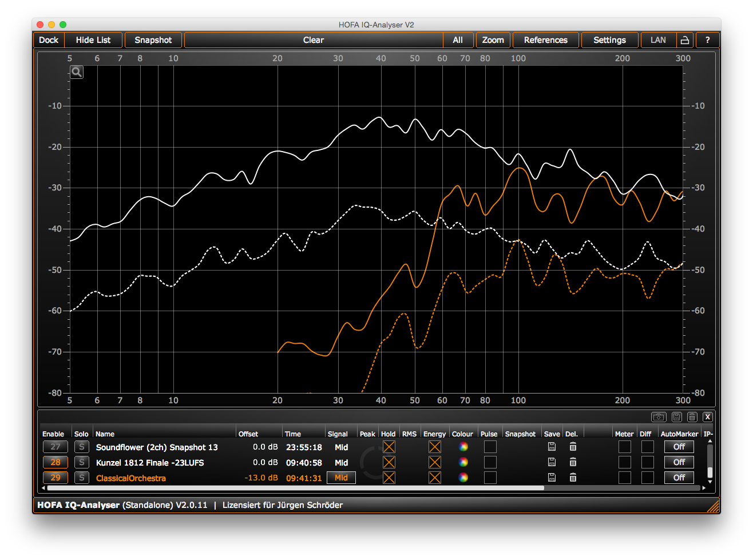This screenshot has width=753, height=560.
Task: Open colour picker for Kunzel 1812 Finale
Action: pos(463,462)
